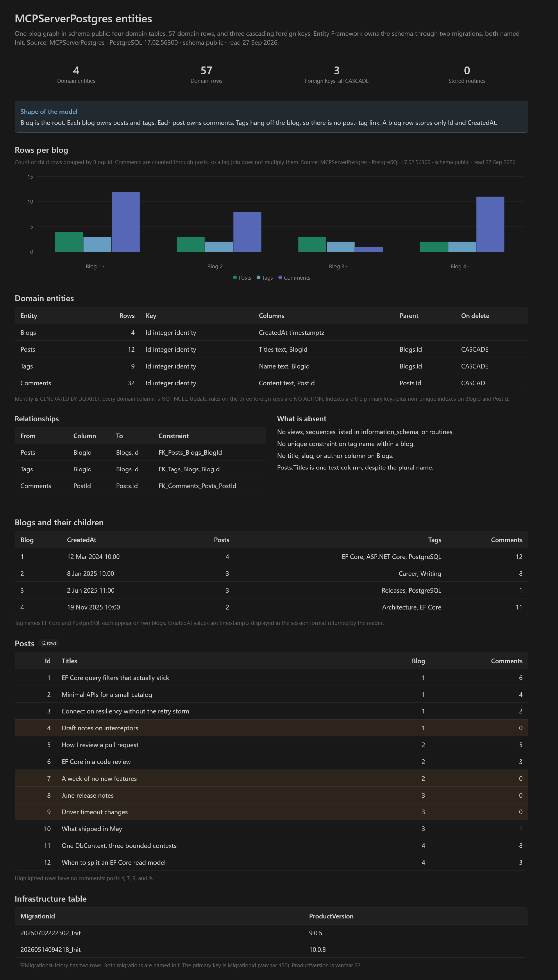Select the FK_Posts_Blogs_BlogId constraint
Image resolution: width=558 pixels, height=980 pixels.
click(190, 452)
